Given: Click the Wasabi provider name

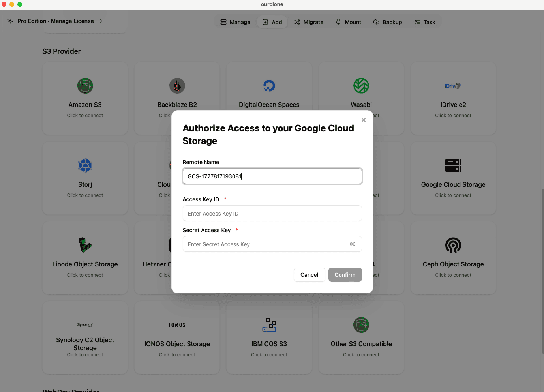Looking at the screenshot, I should click(x=361, y=105).
